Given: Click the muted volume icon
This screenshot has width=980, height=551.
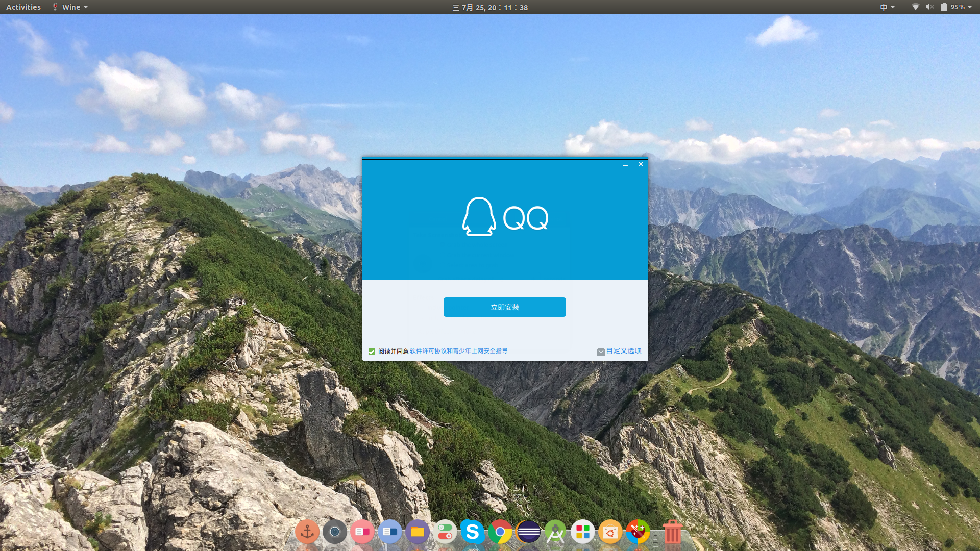Looking at the screenshot, I should [x=929, y=7].
